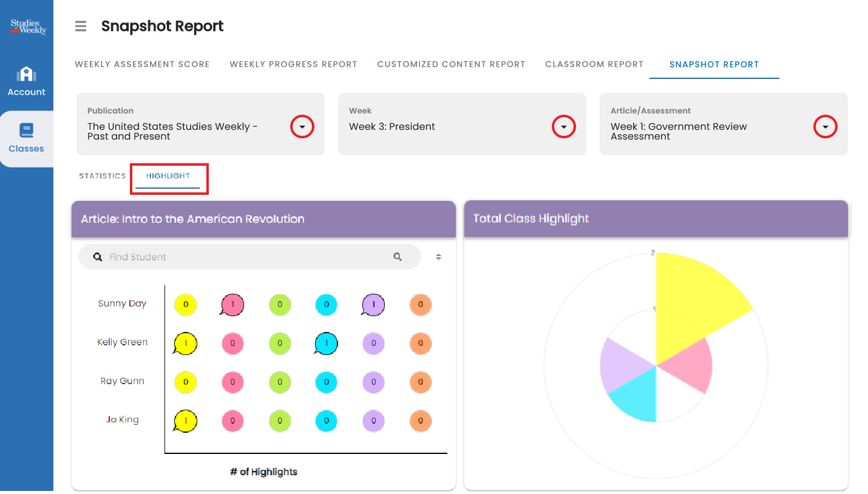Click the sort arrows icon beside the search bar
This screenshot has height=494, width=868.
coord(438,257)
